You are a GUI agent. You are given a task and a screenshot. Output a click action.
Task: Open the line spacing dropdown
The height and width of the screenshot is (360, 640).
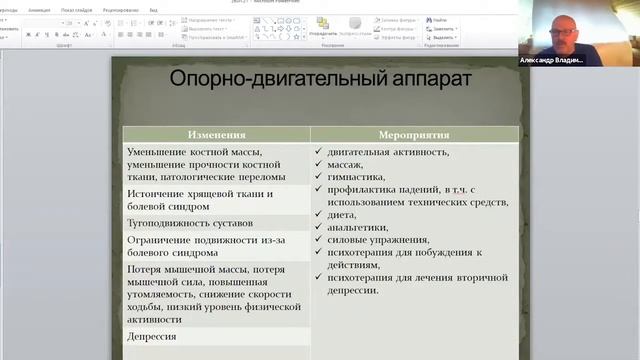[x=173, y=23]
